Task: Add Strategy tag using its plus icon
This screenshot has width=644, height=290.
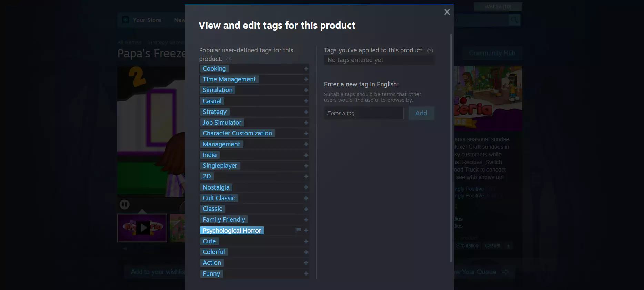Action: coord(306,112)
